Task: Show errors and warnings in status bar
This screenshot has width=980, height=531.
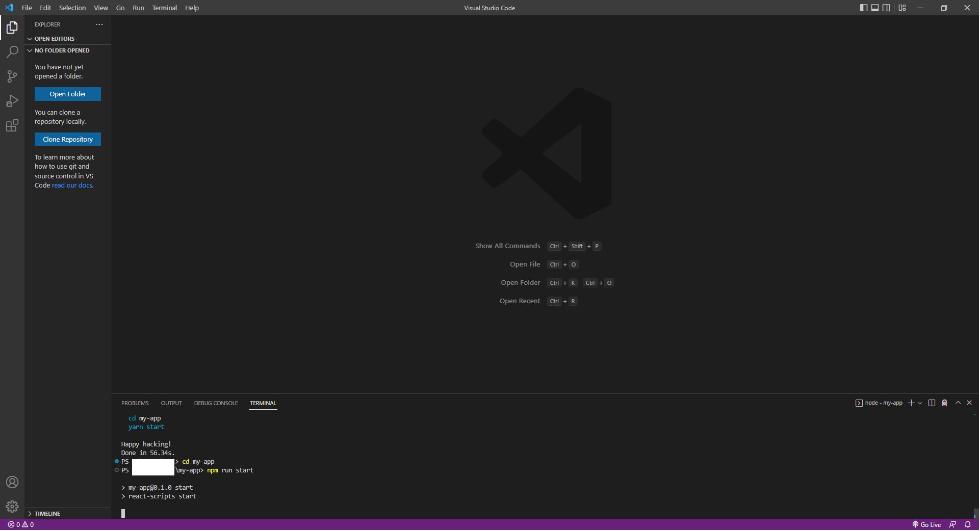Action: [21, 525]
